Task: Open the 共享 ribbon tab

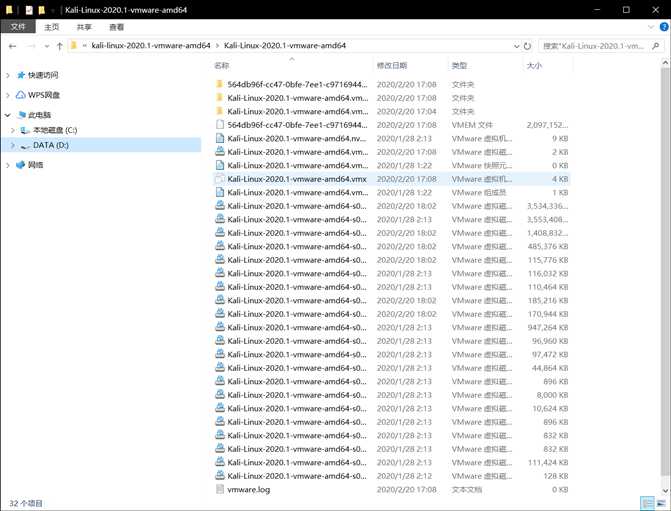Action: pyautogui.click(x=84, y=27)
